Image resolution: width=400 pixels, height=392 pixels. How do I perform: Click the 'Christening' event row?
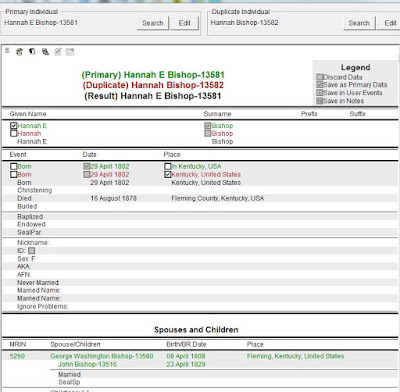[200, 190]
